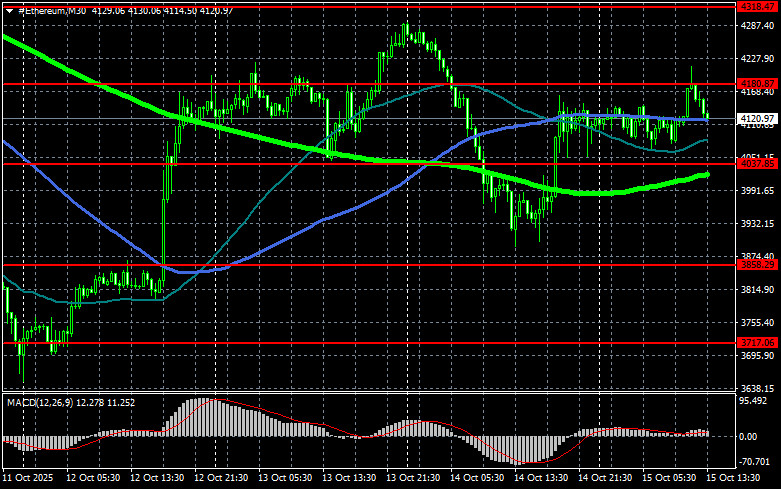Click the #Ethereum,M30 chart title text
The width and height of the screenshot is (781, 489).
pyautogui.click(x=52, y=9)
